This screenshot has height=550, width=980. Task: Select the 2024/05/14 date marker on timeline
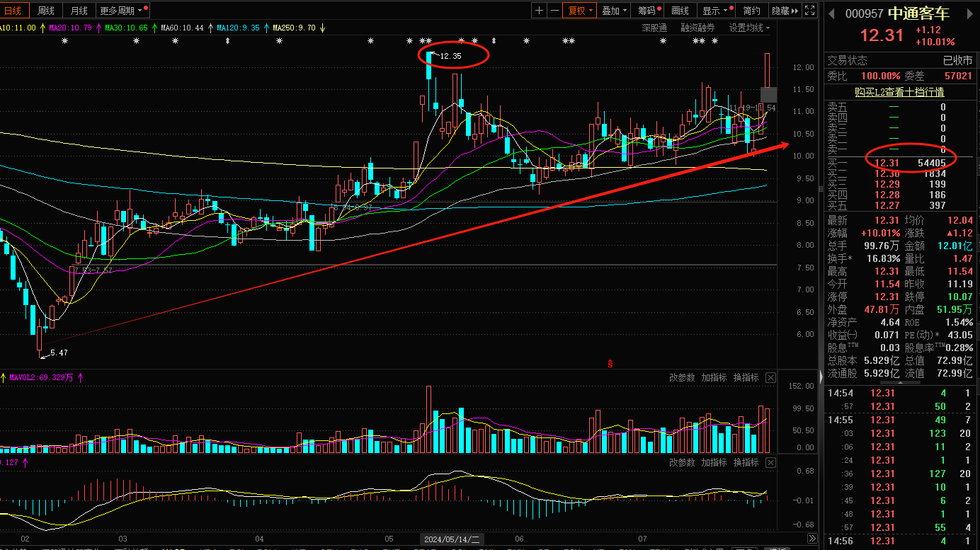click(452, 539)
